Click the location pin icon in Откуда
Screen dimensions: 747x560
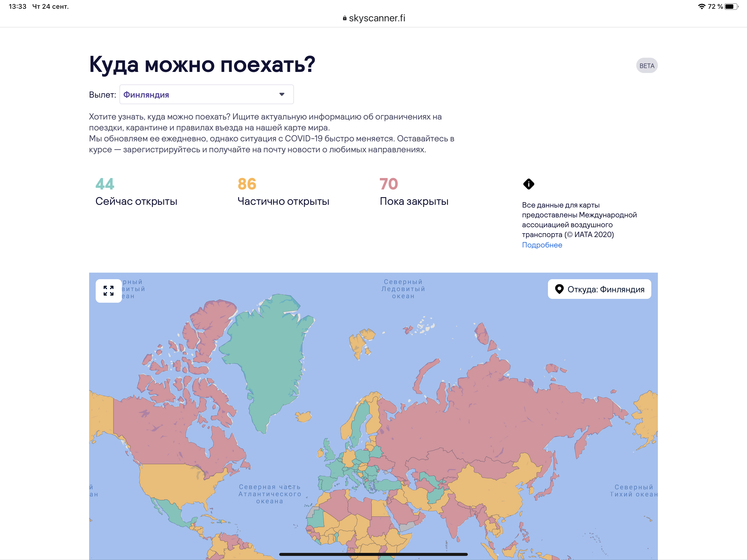tap(559, 289)
